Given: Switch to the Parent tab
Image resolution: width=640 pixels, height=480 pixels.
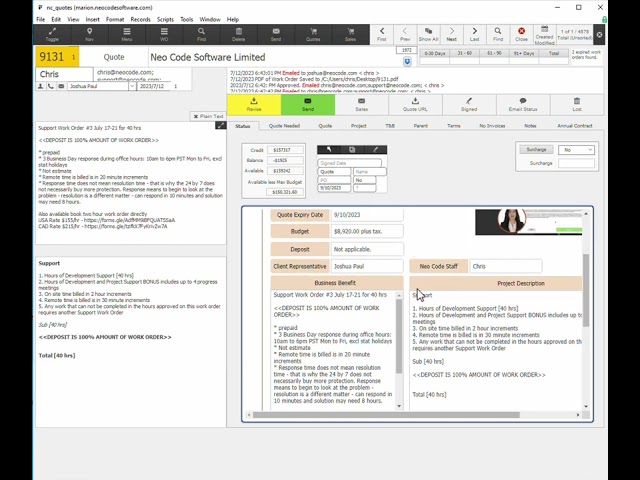Looking at the screenshot, I should (x=421, y=126).
